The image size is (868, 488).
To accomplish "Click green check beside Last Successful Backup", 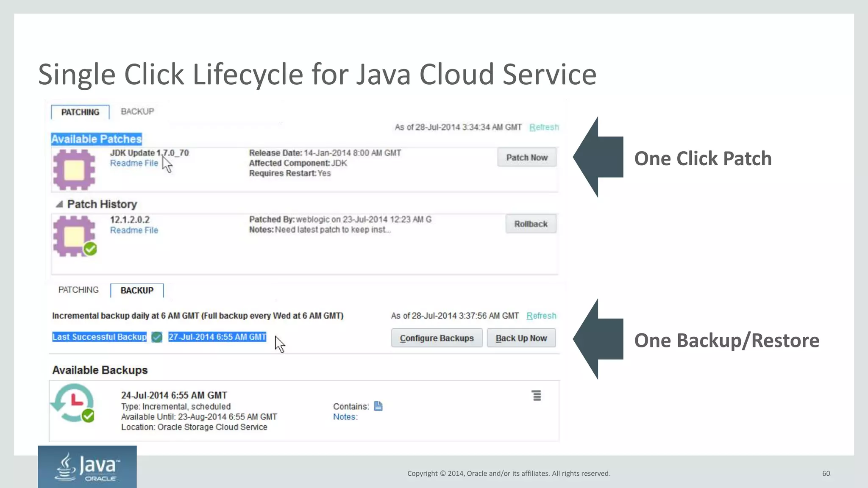I will pos(157,337).
